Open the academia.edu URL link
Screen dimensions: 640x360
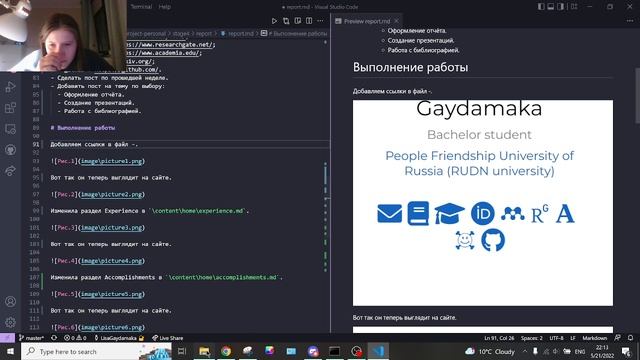pyautogui.click(x=164, y=53)
